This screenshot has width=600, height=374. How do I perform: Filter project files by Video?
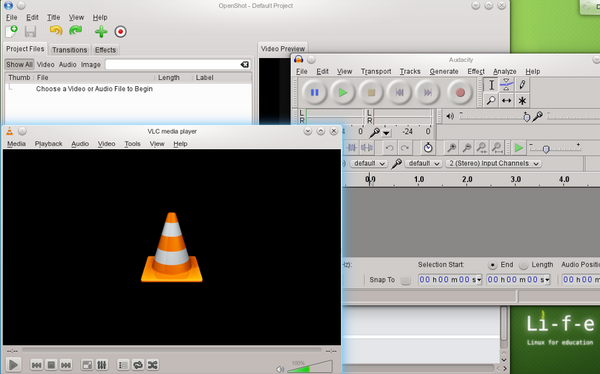pyautogui.click(x=46, y=65)
